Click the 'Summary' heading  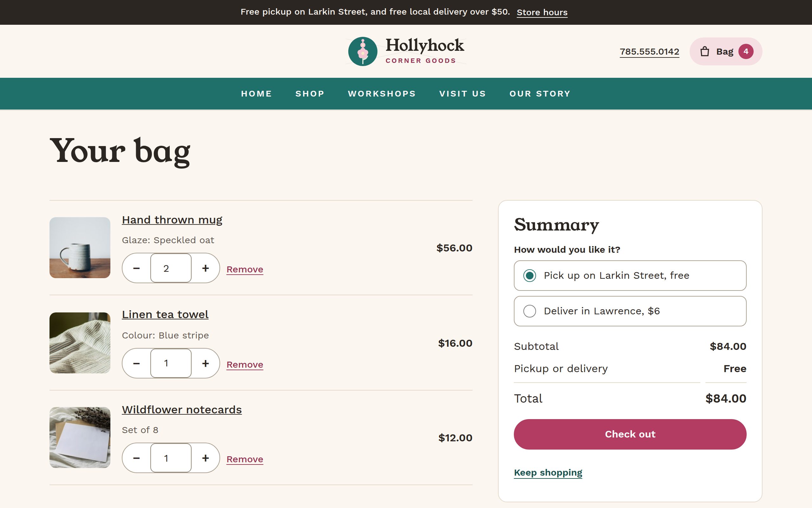(556, 224)
